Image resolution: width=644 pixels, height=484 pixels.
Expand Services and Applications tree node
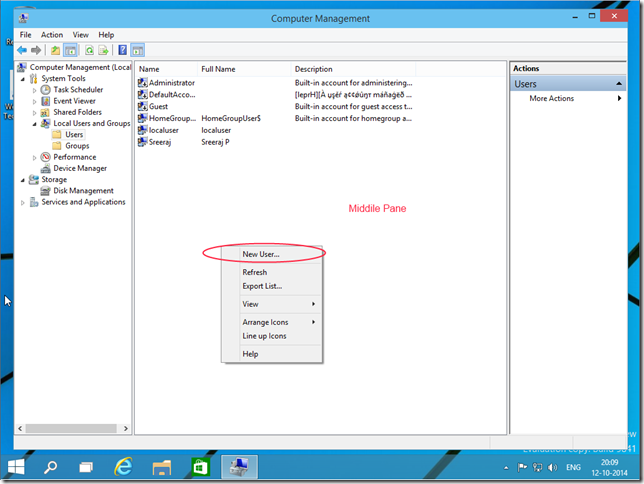(x=23, y=203)
